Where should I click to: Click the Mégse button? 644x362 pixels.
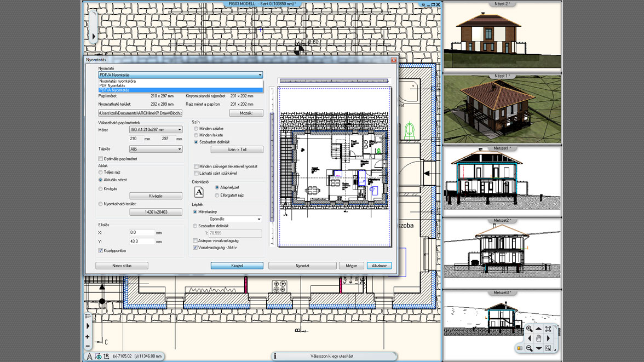351,266
